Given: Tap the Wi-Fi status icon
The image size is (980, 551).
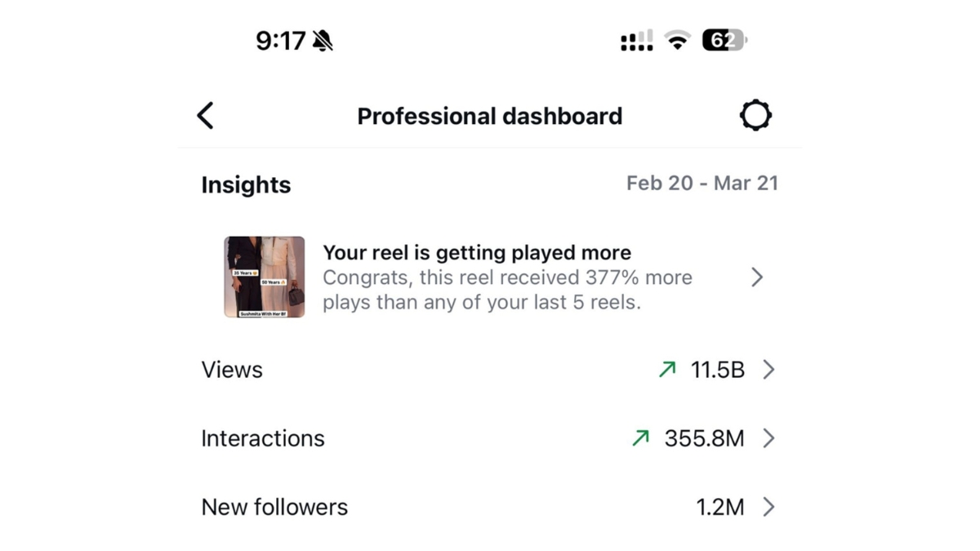Looking at the screenshot, I should pyautogui.click(x=677, y=40).
